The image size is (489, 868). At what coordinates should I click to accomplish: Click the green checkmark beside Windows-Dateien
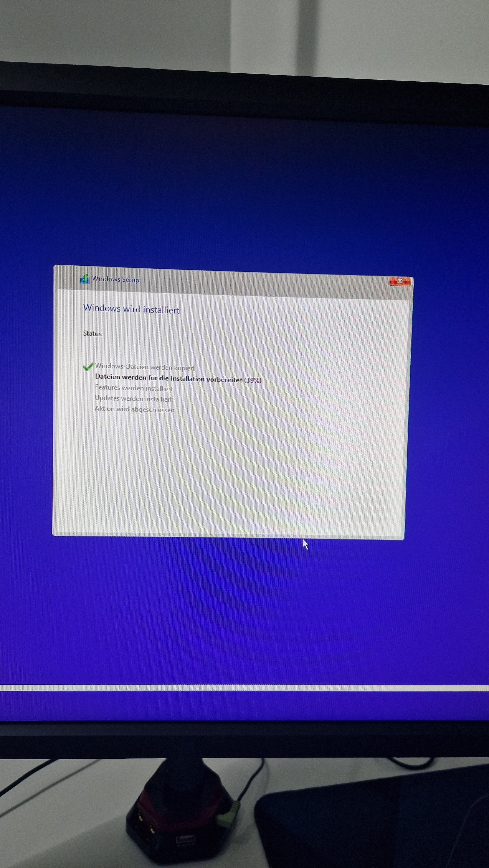click(x=88, y=367)
